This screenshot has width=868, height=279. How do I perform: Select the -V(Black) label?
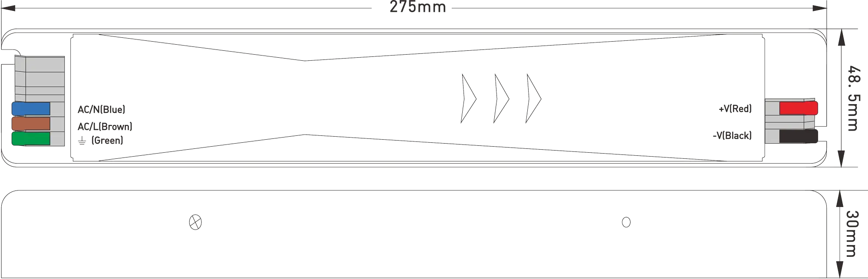pos(732,135)
